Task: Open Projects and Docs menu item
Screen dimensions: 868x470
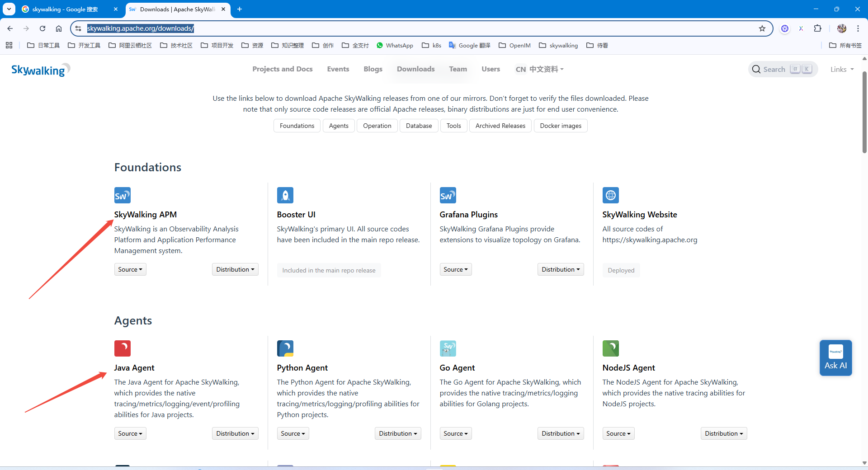Action: click(283, 69)
